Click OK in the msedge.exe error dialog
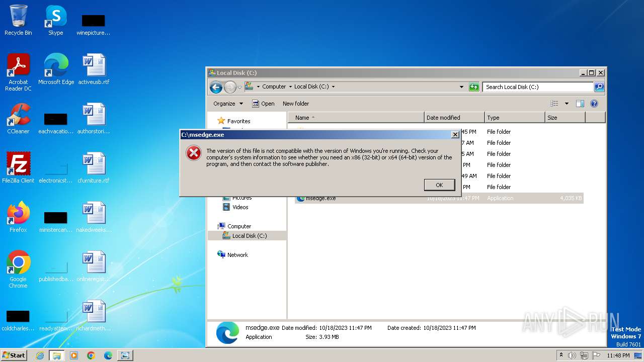Screen dimensions: 644x362 tap(439, 185)
